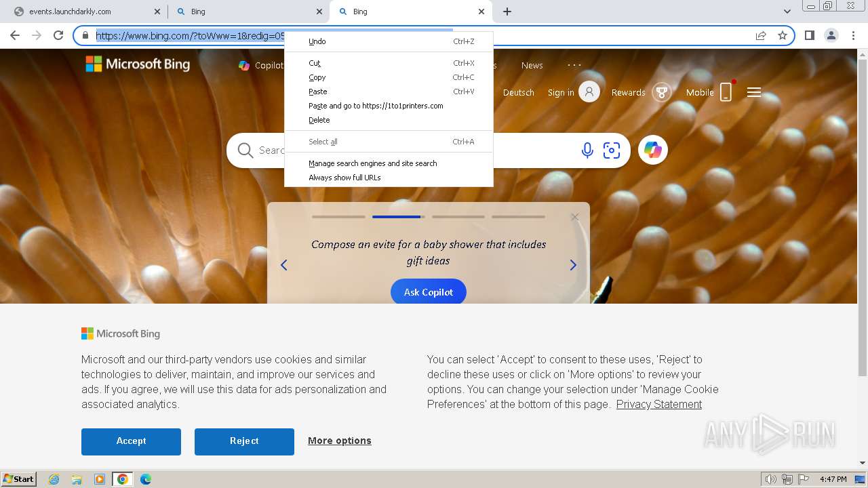Click the Copilot icon in Bing header
This screenshot has width=868, height=488.
click(x=244, y=65)
